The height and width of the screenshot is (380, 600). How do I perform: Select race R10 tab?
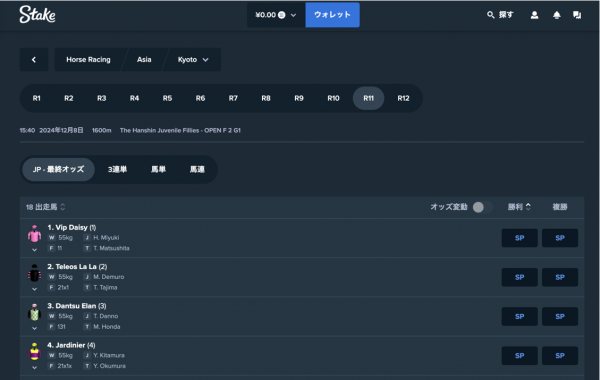pos(333,98)
